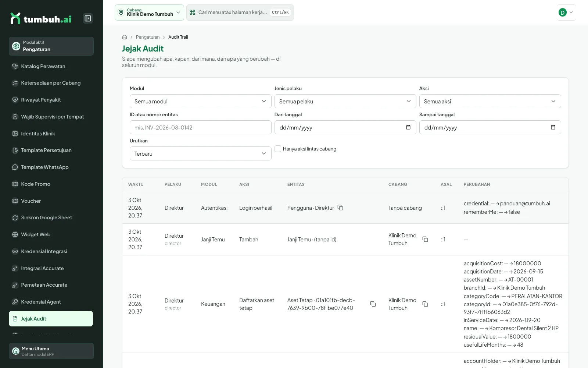588x368 pixels.
Task: Click the ID atau nomor entitas field
Action: pos(200,127)
